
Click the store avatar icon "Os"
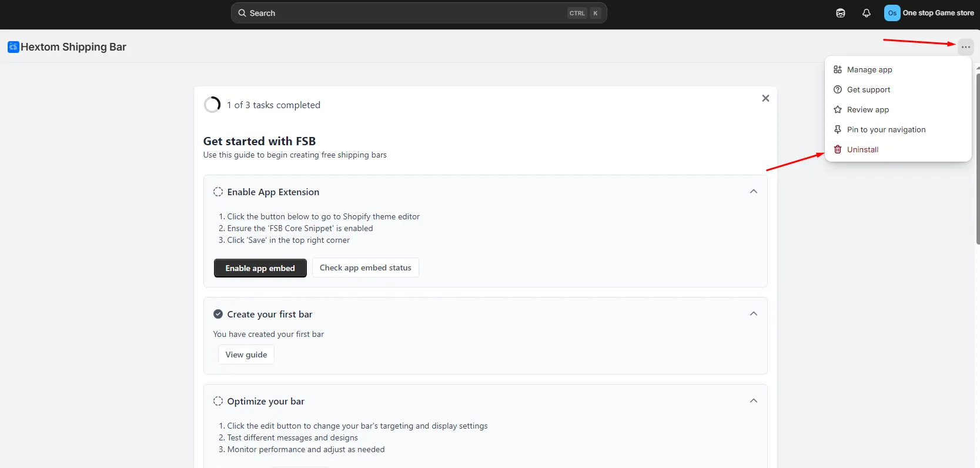coord(892,13)
